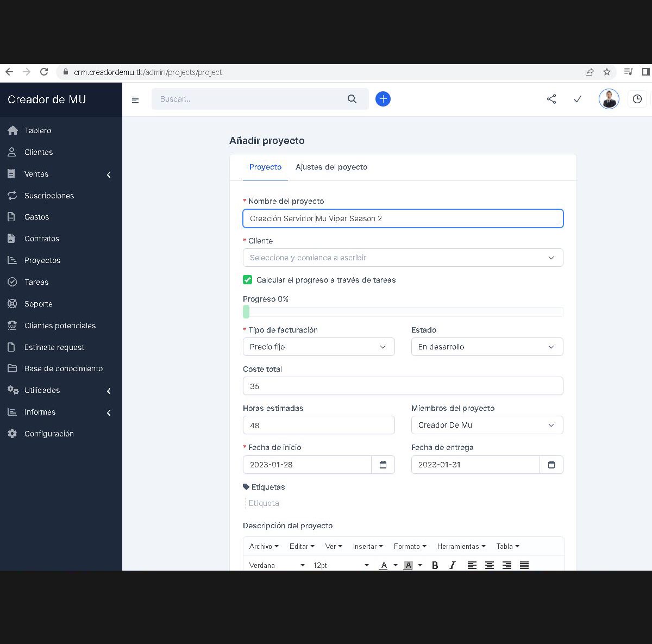Screen dimensions: 652x644
Task: Open the Tipo de facturación dropdown
Action: [319, 347]
